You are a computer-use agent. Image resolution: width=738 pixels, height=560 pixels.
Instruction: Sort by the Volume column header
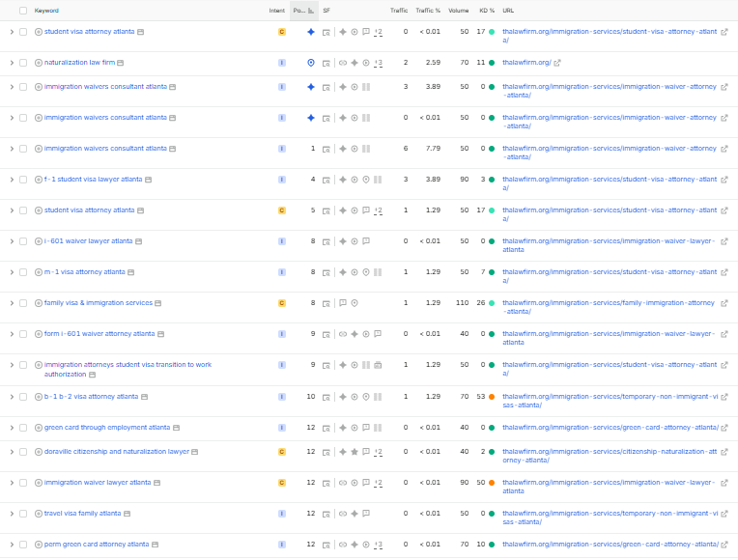[x=459, y=11]
